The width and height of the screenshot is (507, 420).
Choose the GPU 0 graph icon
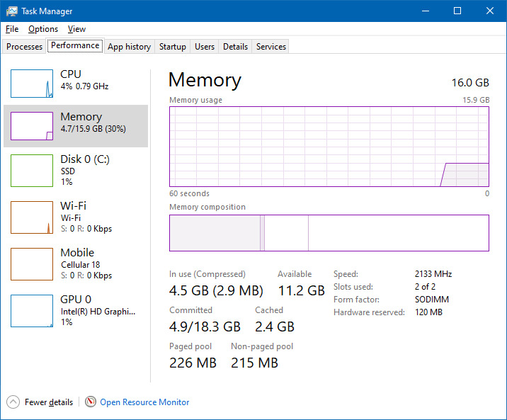[32, 310]
